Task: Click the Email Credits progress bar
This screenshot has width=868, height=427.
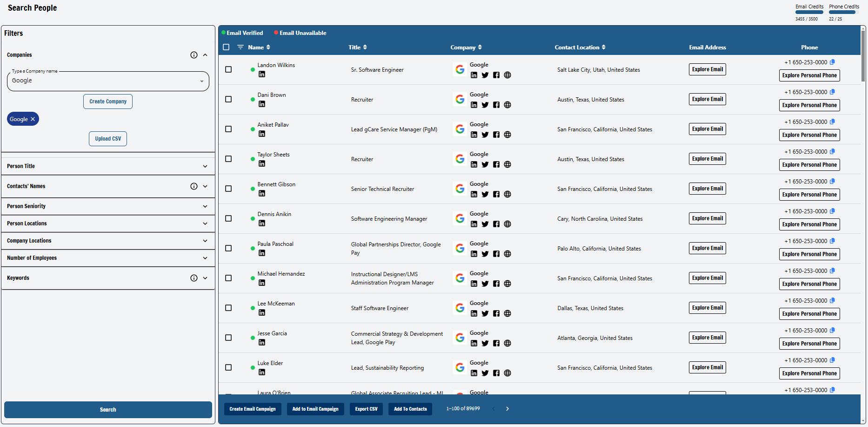Action: tap(809, 13)
